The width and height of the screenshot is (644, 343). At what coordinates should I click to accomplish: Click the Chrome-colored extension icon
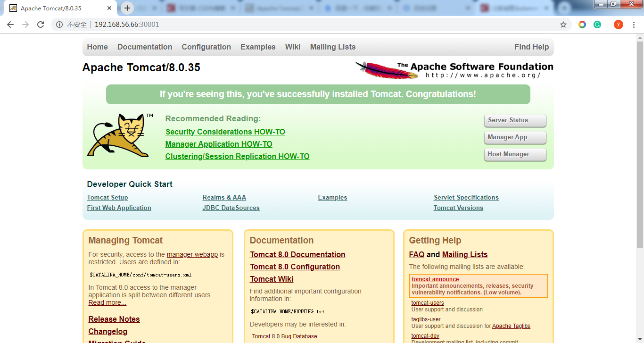[582, 25]
